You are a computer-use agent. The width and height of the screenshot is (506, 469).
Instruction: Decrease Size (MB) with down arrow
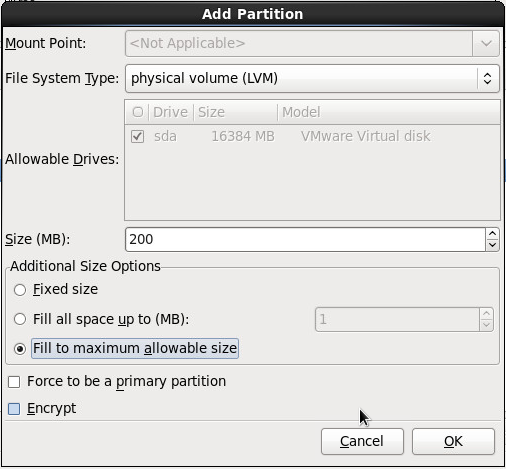(492, 245)
